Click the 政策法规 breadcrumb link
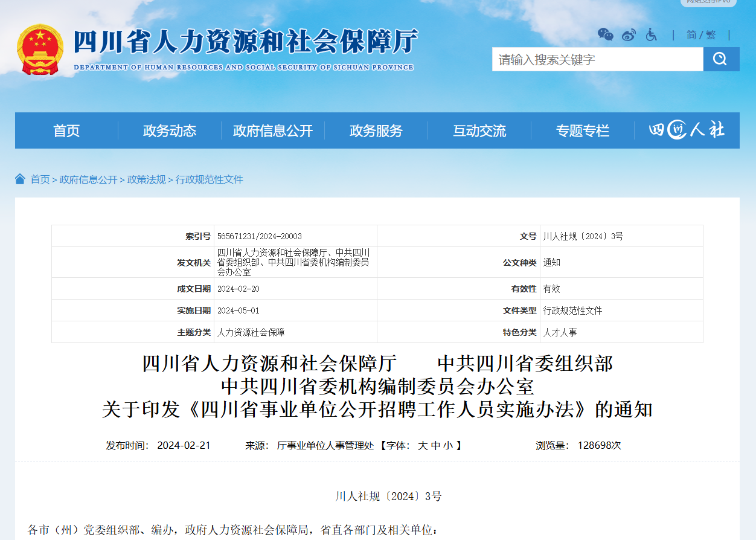Screen dimensions: 756x540 [x=147, y=179]
